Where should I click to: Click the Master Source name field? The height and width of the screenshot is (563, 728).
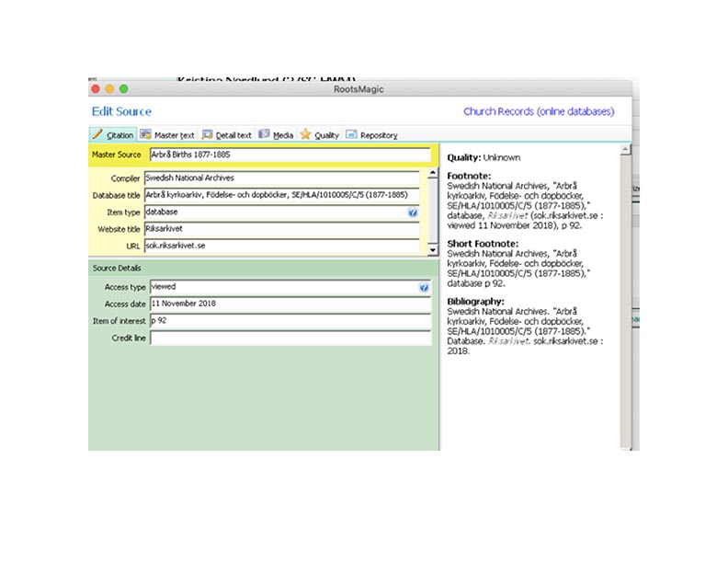[290, 155]
